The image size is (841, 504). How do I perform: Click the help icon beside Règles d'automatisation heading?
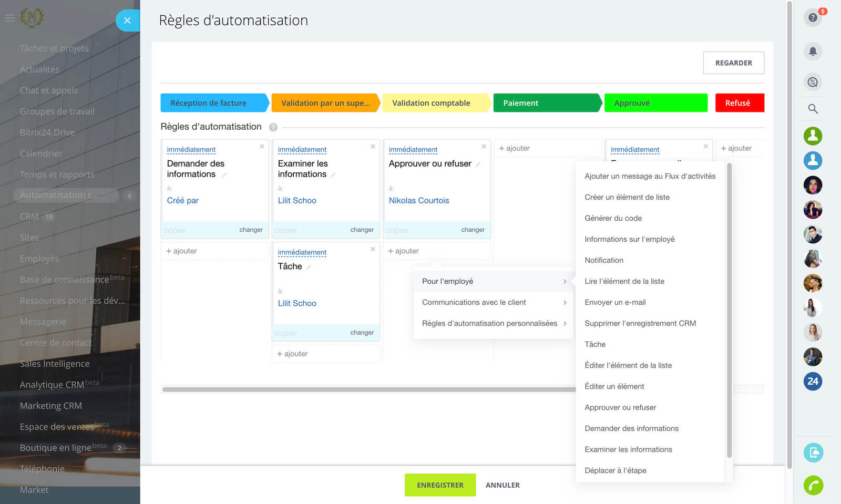tap(273, 127)
